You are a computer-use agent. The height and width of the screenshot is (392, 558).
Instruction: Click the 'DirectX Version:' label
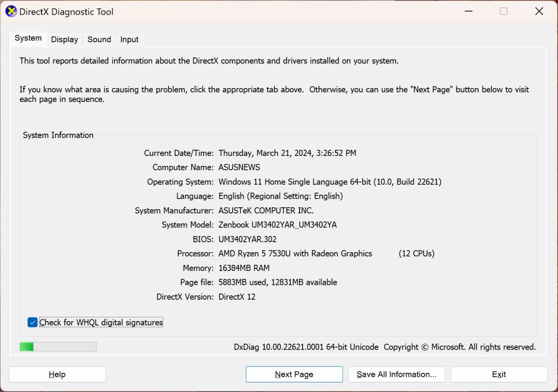[185, 297]
